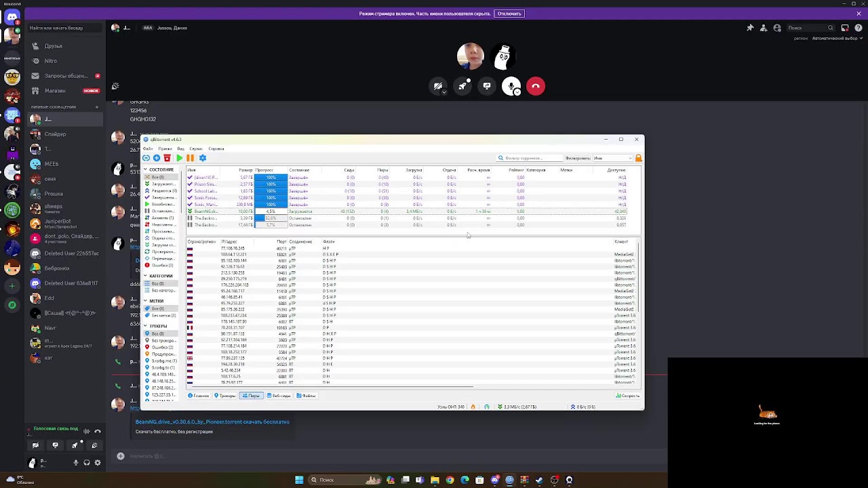868x488 pixels.
Task: Click the 32.8% torrent progress bar
Action: (271, 218)
